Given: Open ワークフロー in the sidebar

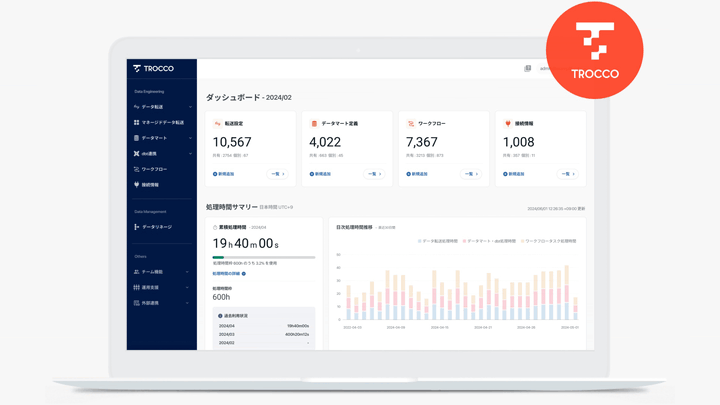Looking at the screenshot, I should (154, 169).
